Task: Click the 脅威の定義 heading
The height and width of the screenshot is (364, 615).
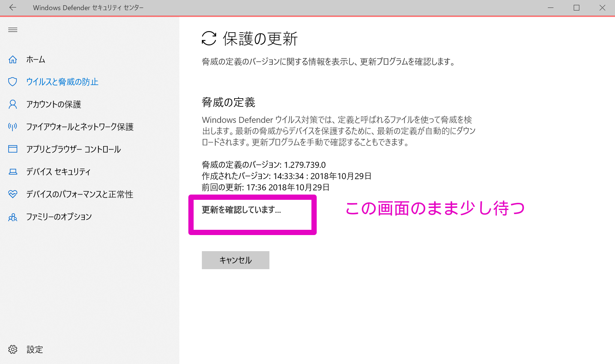Action: pos(229,102)
